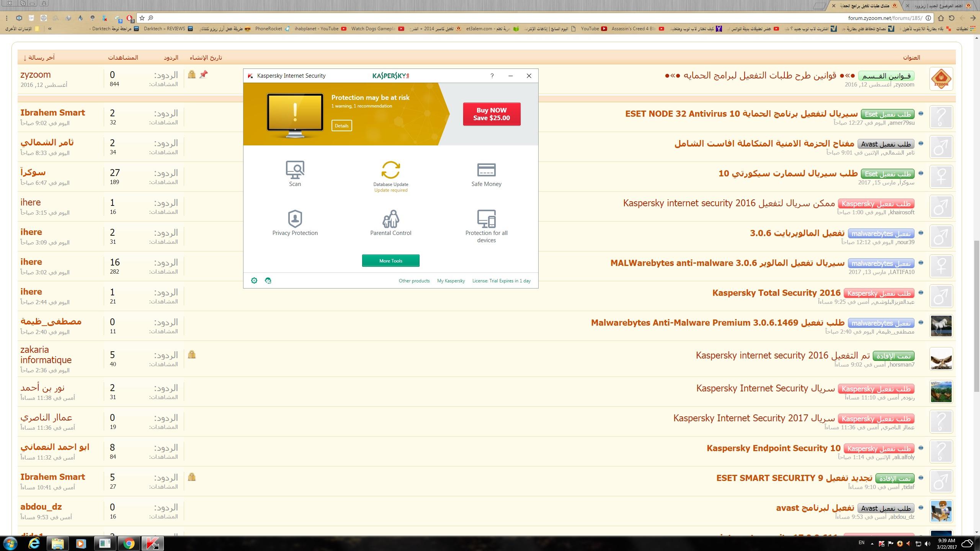Click the browser home button

click(x=941, y=18)
